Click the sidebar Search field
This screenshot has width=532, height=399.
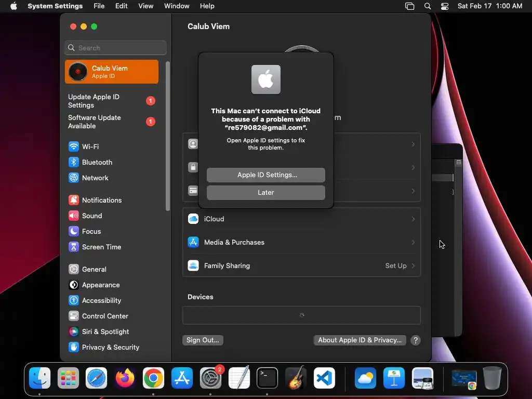point(116,48)
